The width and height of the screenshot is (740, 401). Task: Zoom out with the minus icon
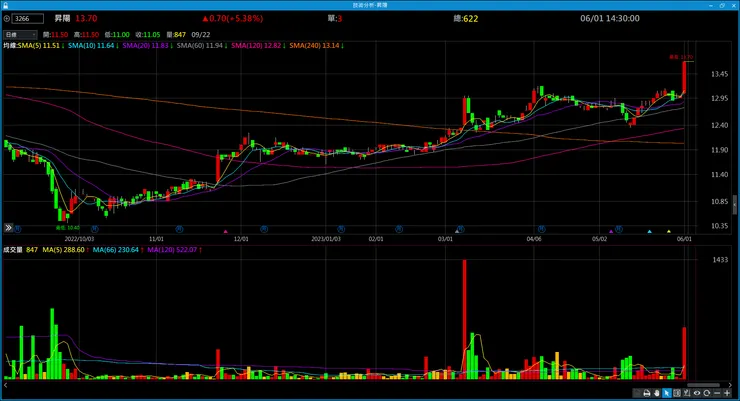pyautogui.click(x=717, y=393)
